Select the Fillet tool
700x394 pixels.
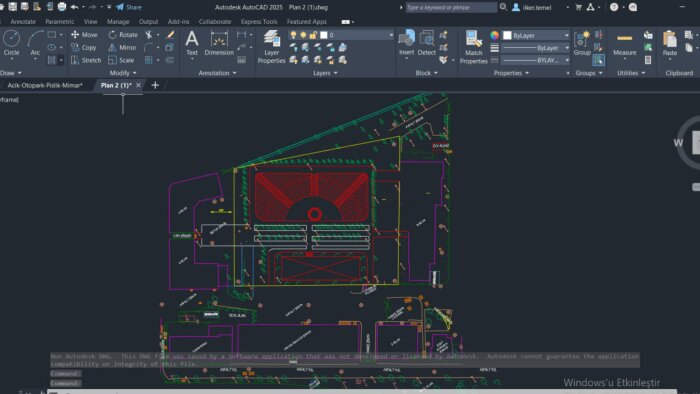point(149,47)
